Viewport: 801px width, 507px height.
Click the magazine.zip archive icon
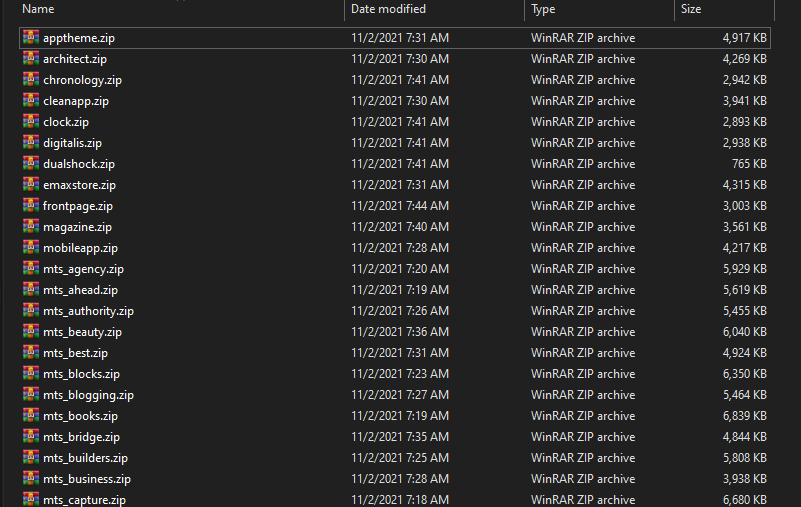(x=31, y=226)
